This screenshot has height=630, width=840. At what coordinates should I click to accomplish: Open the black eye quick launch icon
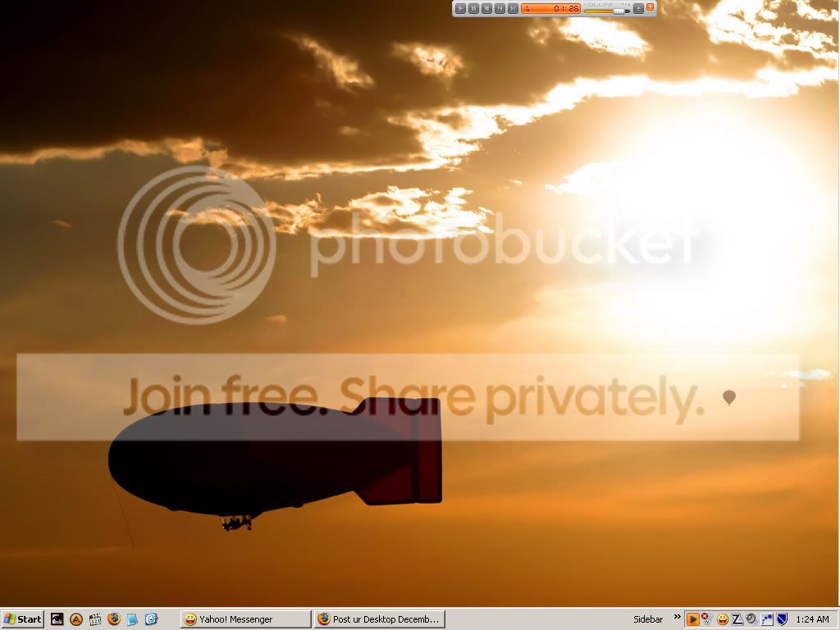(x=57, y=619)
